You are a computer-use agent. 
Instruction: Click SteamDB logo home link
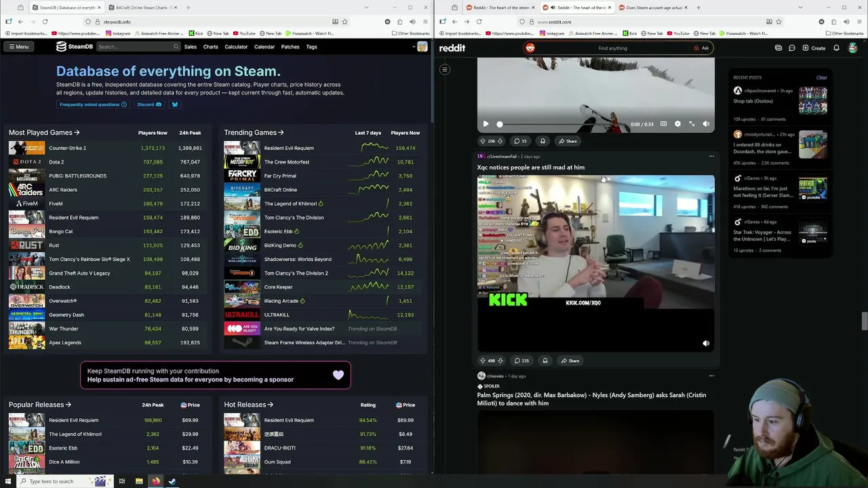[x=75, y=47]
